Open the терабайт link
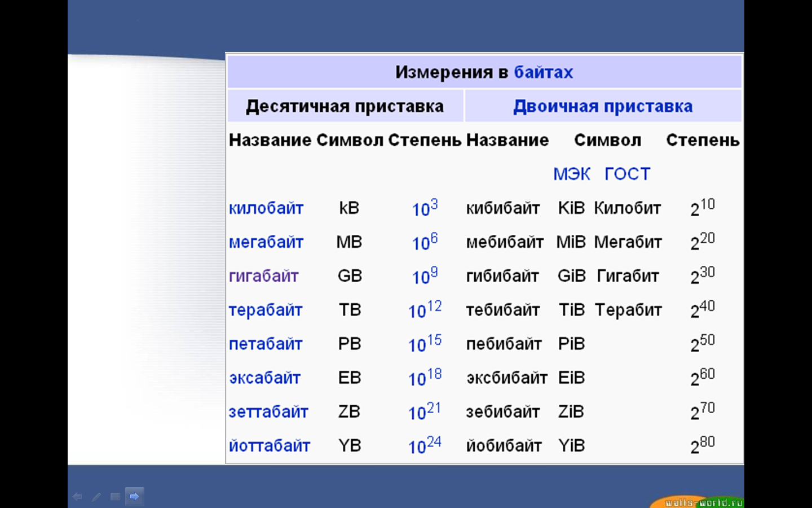812x508 pixels. coord(266,310)
